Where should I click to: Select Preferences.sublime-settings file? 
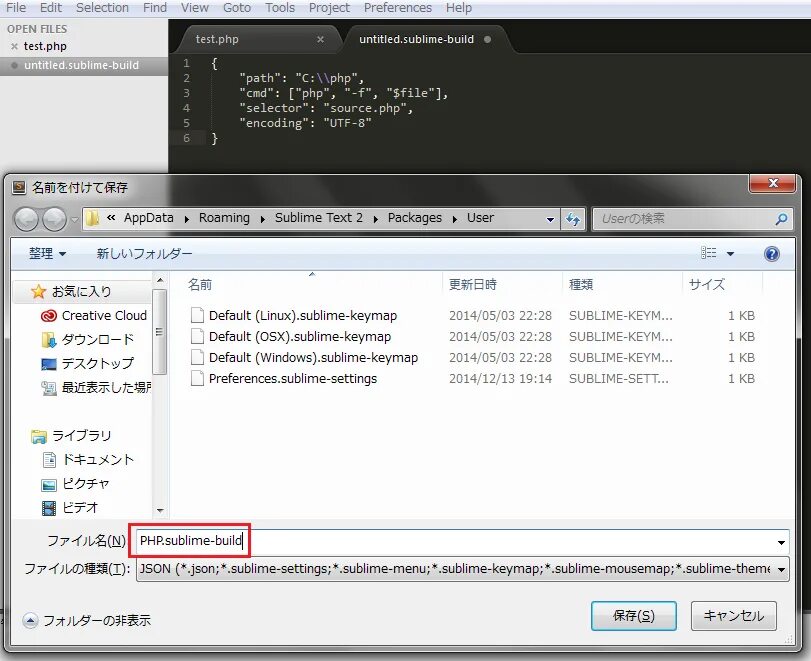293,379
